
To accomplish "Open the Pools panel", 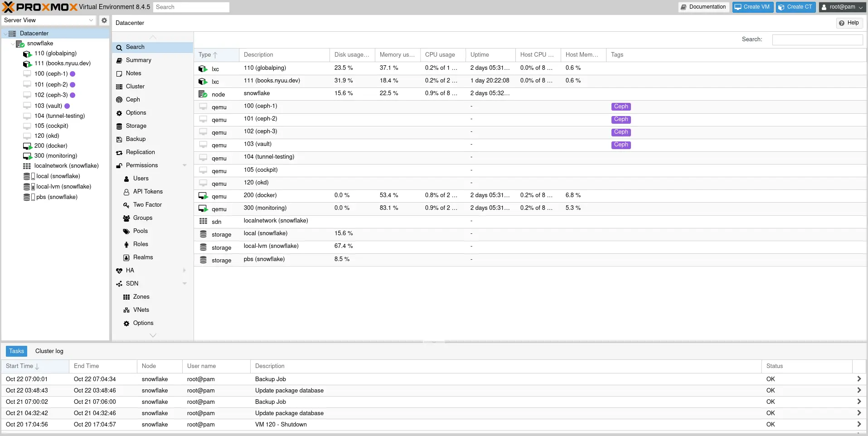I will pyautogui.click(x=140, y=231).
